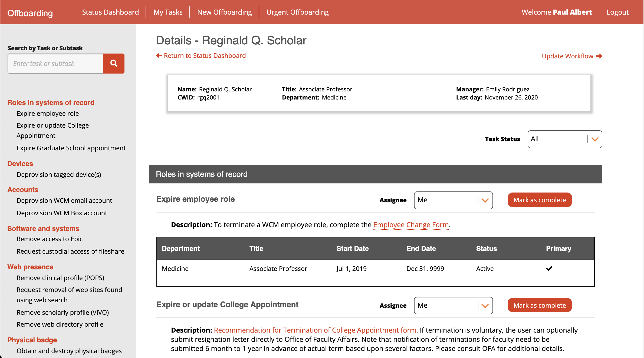Image resolution: width=644 pixels, height=358 pixels.
Task: Open the Task Status dropdown
Action: click(x=565, y=139)
